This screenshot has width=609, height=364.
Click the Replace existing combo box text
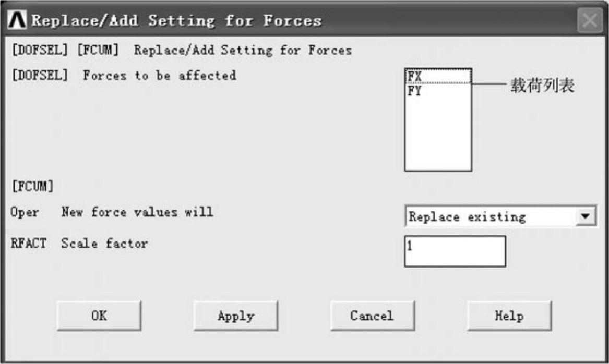click(x=467, y=216)
